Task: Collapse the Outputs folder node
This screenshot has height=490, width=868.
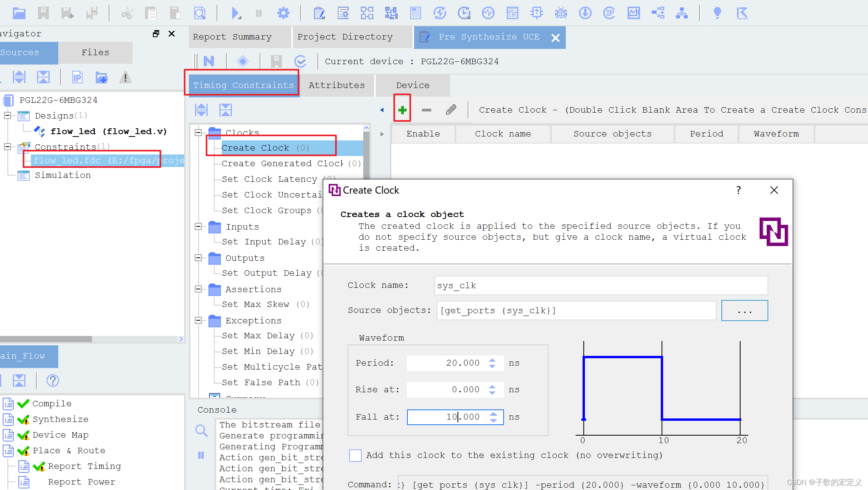Action: (x=198, y=258)
